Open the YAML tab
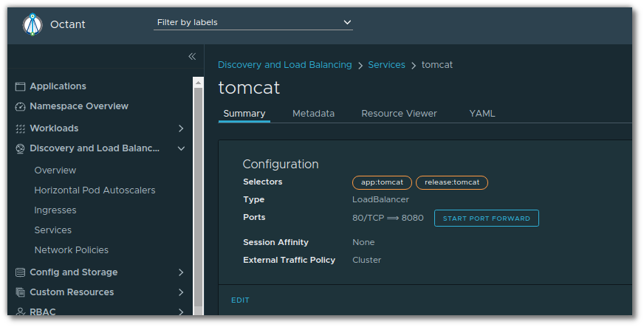This screenshot has height=327, width=644. [482, 114]
